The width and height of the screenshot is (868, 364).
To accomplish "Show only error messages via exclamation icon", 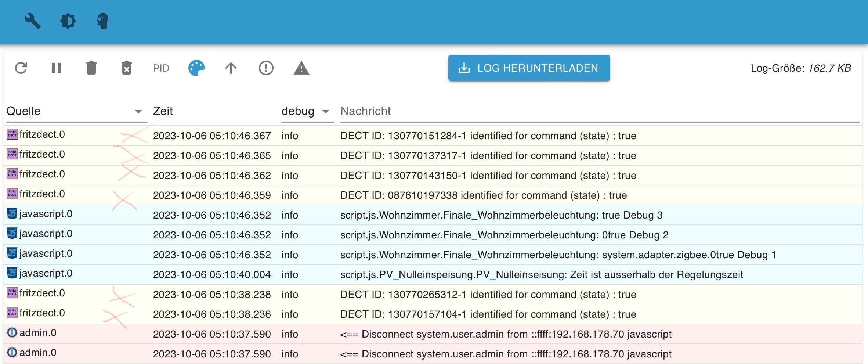I will (266, 68).
